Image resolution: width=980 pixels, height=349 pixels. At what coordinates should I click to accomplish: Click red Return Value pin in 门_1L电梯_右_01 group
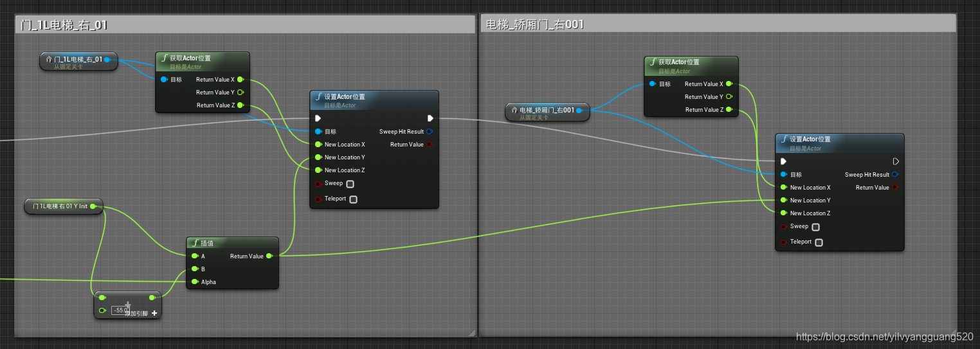430,145
